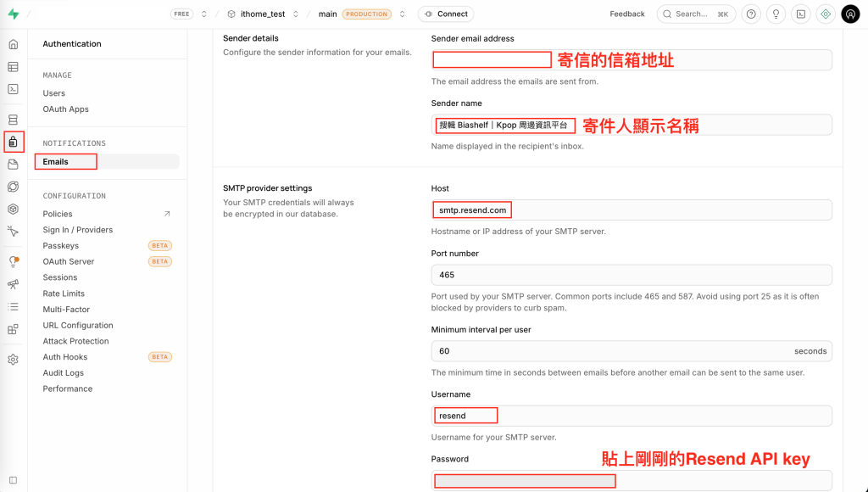Open the Table Editor sidebar icon

coord(14,67)
